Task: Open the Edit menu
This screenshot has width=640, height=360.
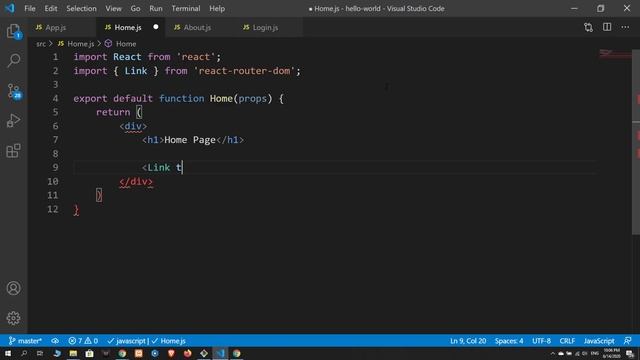Action: click(x=51, y=8)
